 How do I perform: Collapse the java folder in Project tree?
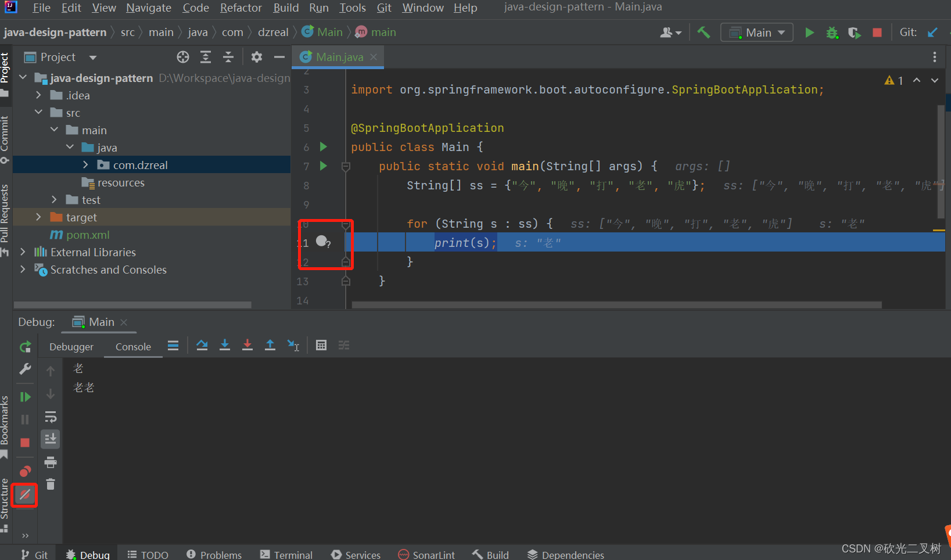coord(70,147)
